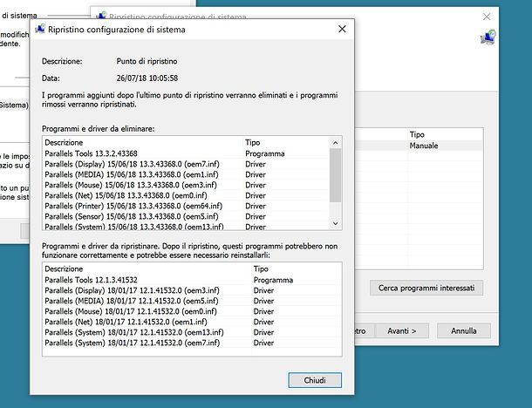The width and height of the screenshot is (532, 408).
Task: Select Parallels Tools 12.1.3.41532 row
Action: coord(192,280)
